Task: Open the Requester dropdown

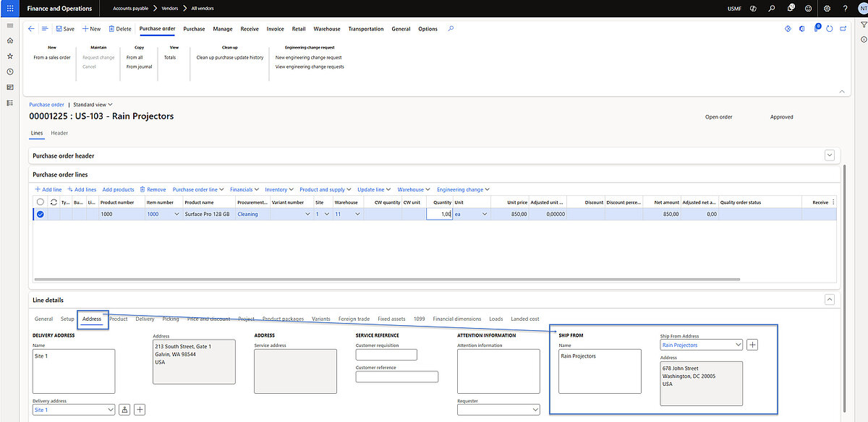Action: pos(535,410)
